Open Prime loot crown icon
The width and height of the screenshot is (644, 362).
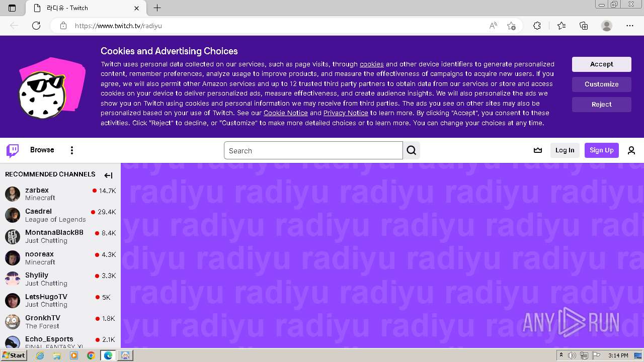538,150
